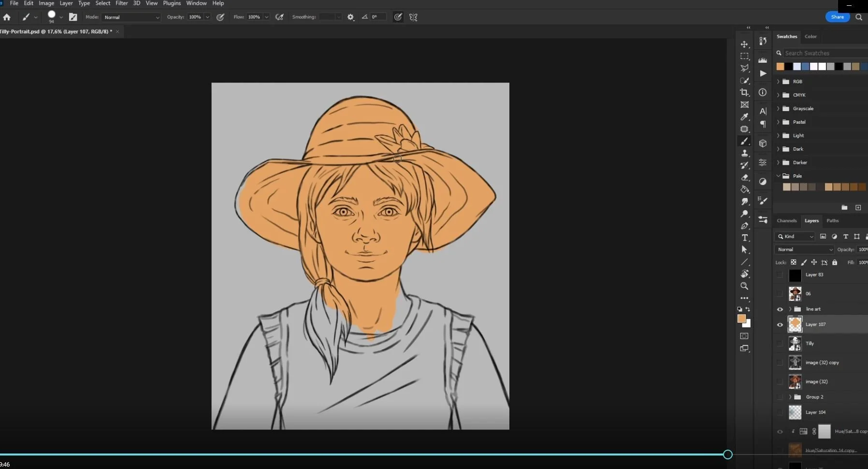Expand the line art layer group
The image size is (868, 469).
pos(790,309)
